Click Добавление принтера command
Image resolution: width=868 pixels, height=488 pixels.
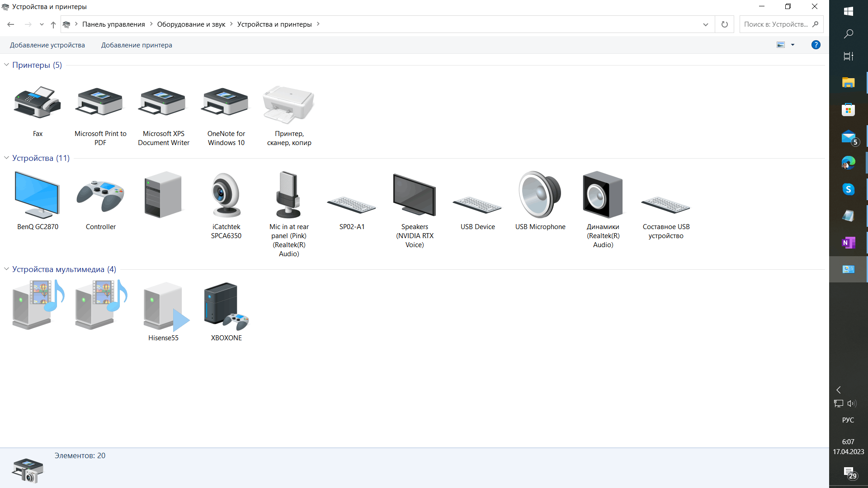point(137,45)
